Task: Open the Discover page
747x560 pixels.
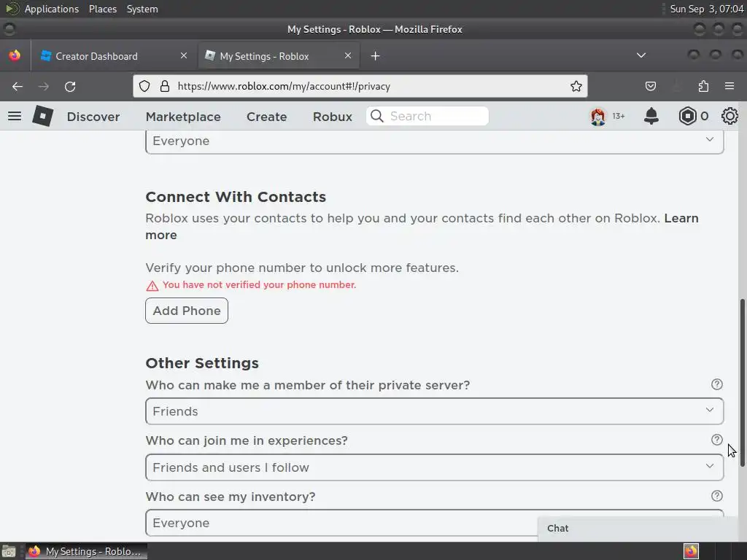Action: tap(93, 117)
